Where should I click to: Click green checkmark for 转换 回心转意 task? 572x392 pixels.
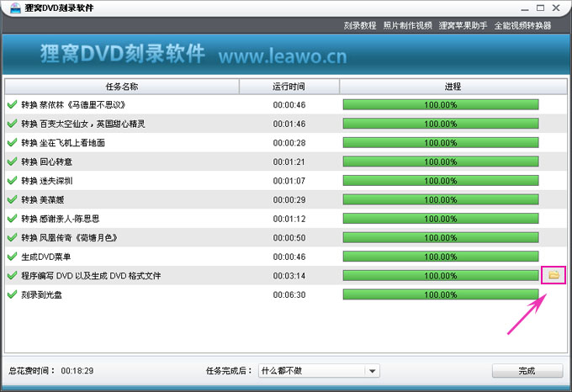pos(12,162)
